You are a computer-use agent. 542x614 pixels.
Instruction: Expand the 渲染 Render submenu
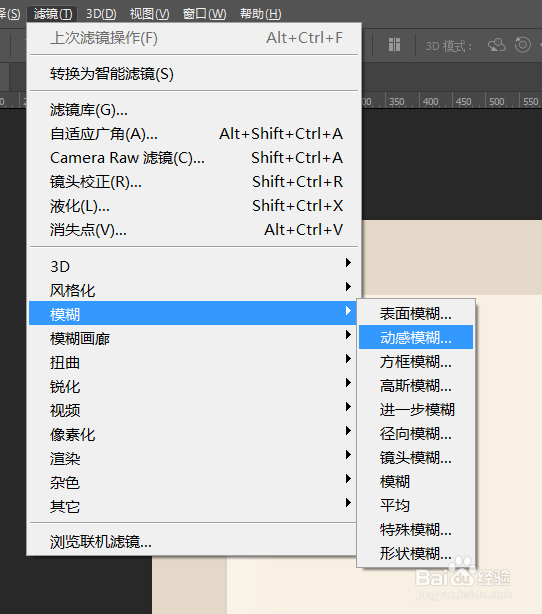pos(193,458)
